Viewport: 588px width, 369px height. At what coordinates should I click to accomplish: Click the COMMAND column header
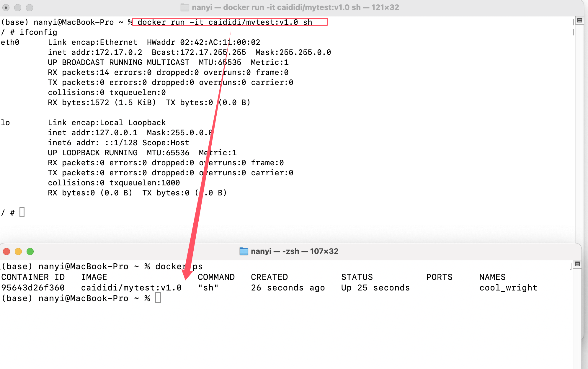[x=216, y=277]
